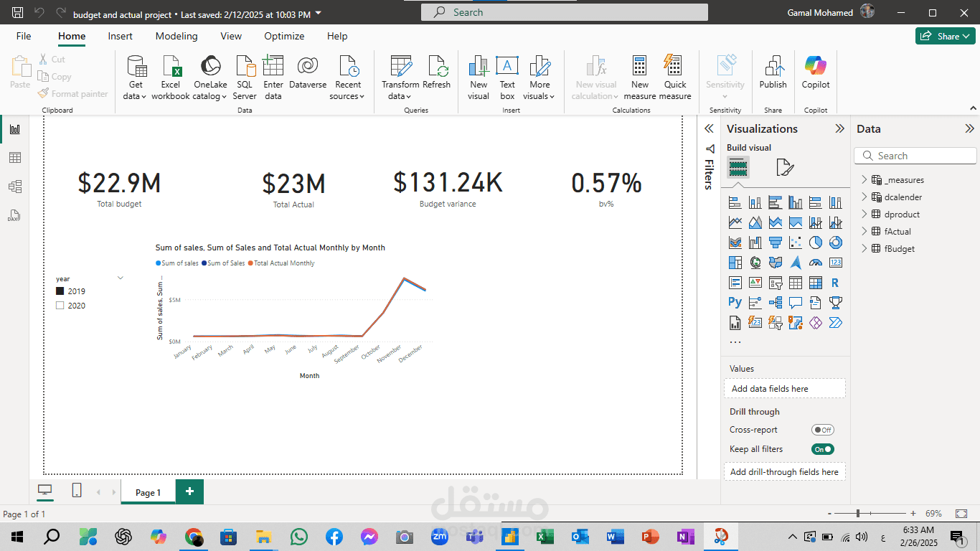Click the title bar Search box
The image size is (980, 551).
pyautogui.click(x=564, y=12)
